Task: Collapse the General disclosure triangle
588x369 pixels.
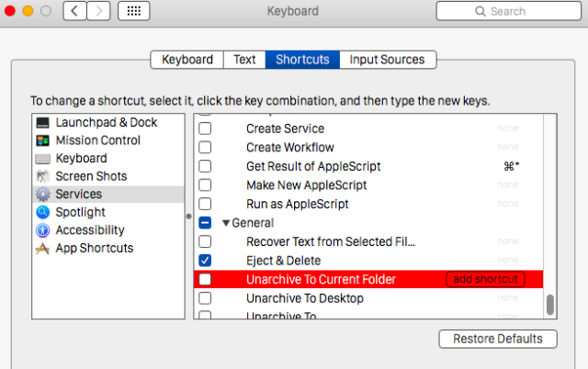Action: tap(226, 223)
